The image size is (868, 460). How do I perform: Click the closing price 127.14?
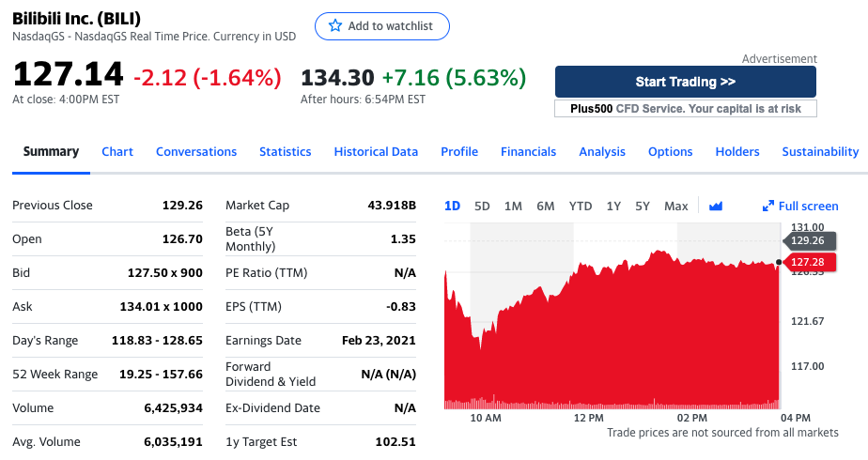coord(68,74)
